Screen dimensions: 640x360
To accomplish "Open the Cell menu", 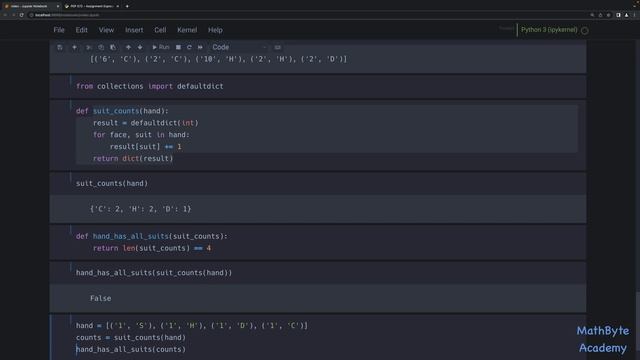I will point(160,30).
